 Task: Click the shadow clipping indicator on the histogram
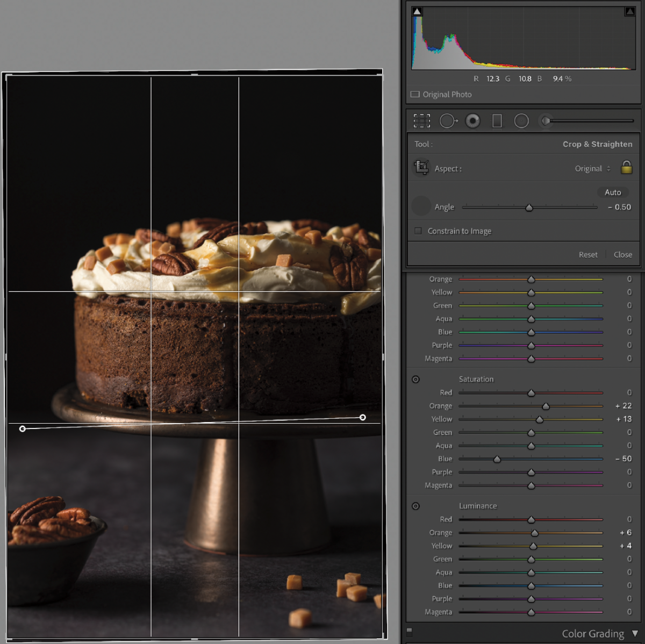point(416,10)
